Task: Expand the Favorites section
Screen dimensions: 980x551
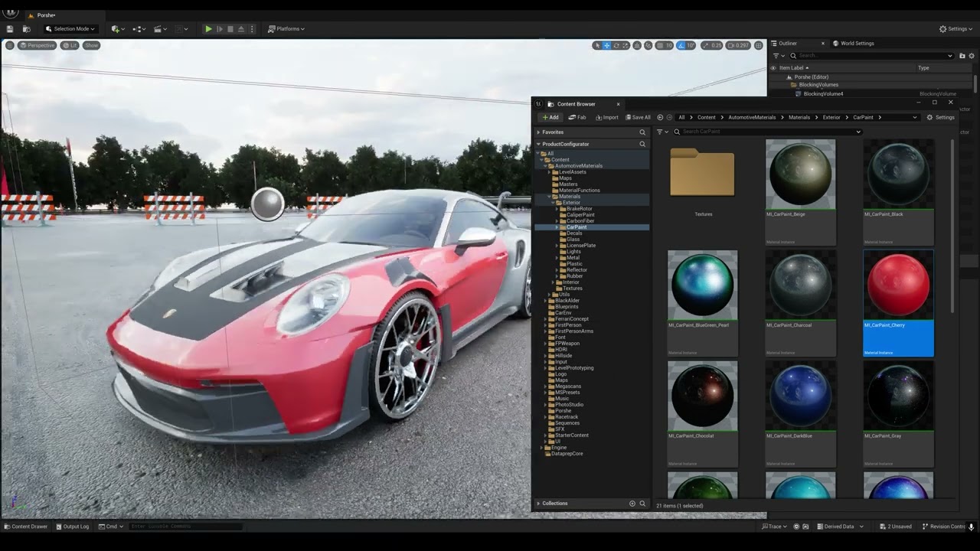Action: pos(538,132)
